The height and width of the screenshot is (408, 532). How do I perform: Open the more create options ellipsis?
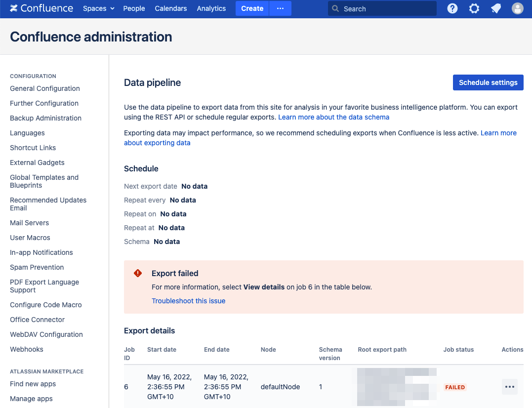pyautogui.click(x=280, y=8)
